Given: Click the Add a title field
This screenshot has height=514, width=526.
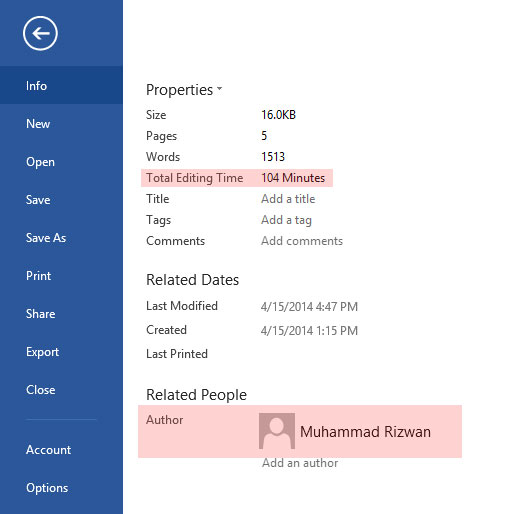Looking at the screenshot, I should click(288, 199).
